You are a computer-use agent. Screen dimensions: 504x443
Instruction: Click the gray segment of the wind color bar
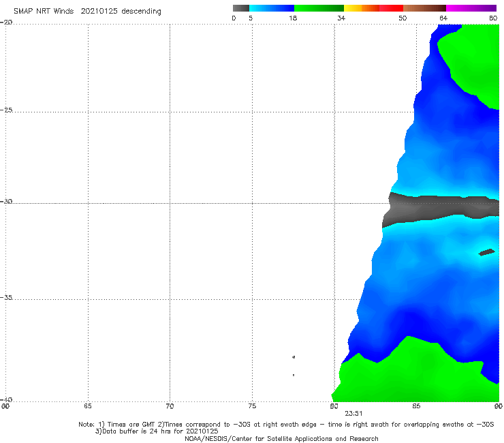pos(241,8)
